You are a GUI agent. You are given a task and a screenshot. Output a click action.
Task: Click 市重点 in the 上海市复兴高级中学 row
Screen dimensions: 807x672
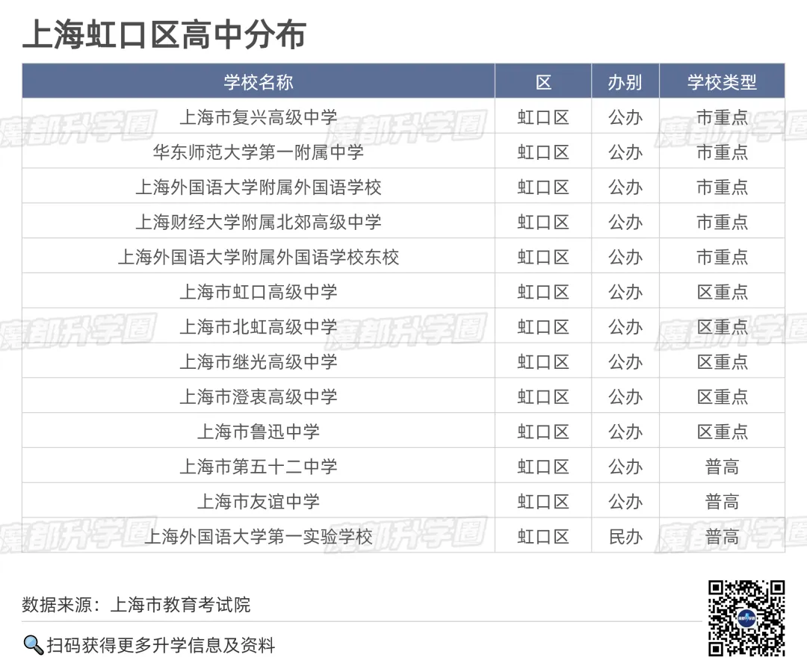(722, 116)
